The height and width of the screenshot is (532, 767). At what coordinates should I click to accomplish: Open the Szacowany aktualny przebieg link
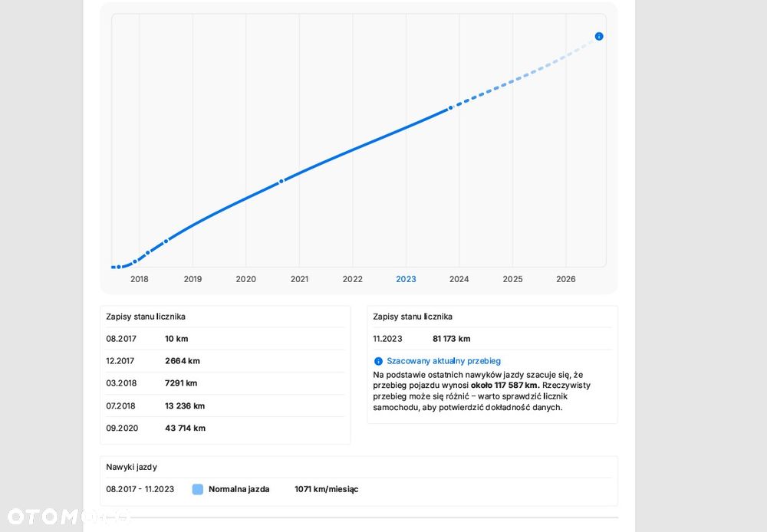pyautogui.click(x=443, y=361)
